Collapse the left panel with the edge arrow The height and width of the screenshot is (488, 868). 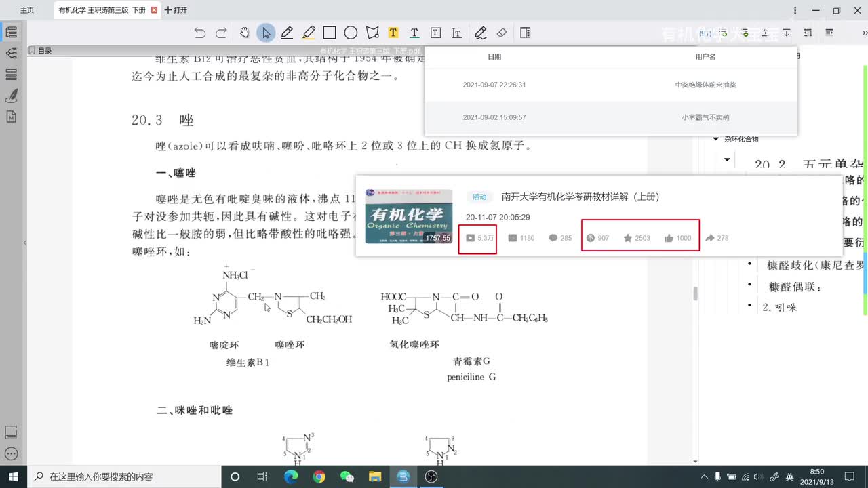(25, 243)
